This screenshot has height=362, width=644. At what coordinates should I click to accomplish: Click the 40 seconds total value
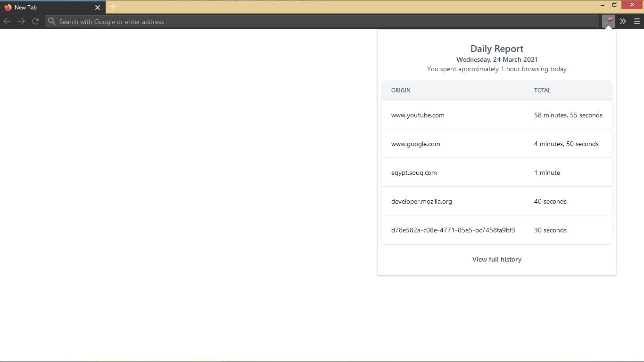click(x=550, y=202)
